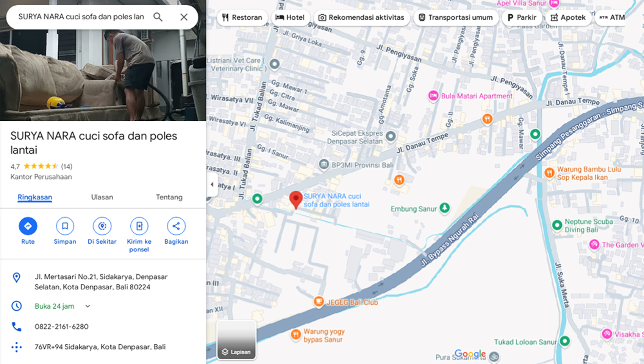
Task: Click Warung Bambu Lulu restaurant marker
Action: (549, 173)
